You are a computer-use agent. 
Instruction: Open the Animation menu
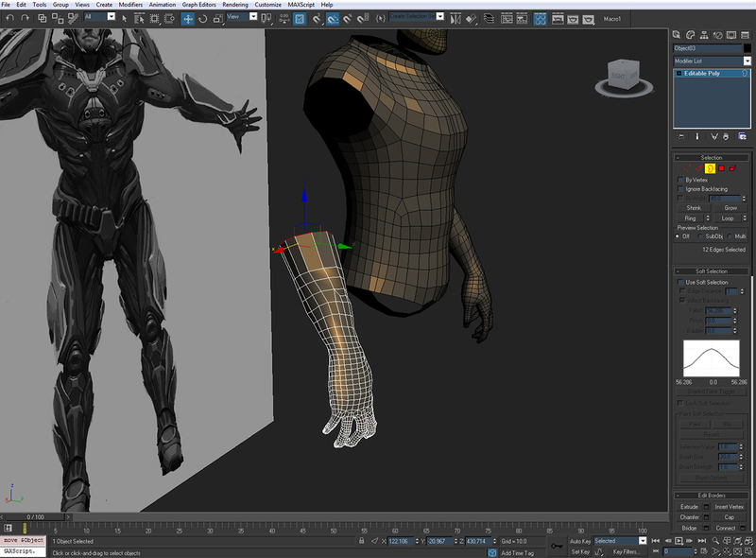pyautogui.click(x=163, y=5)
